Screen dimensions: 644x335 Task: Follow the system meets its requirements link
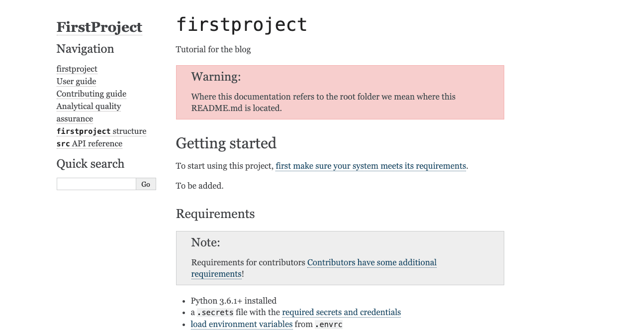tap(370, 166)
